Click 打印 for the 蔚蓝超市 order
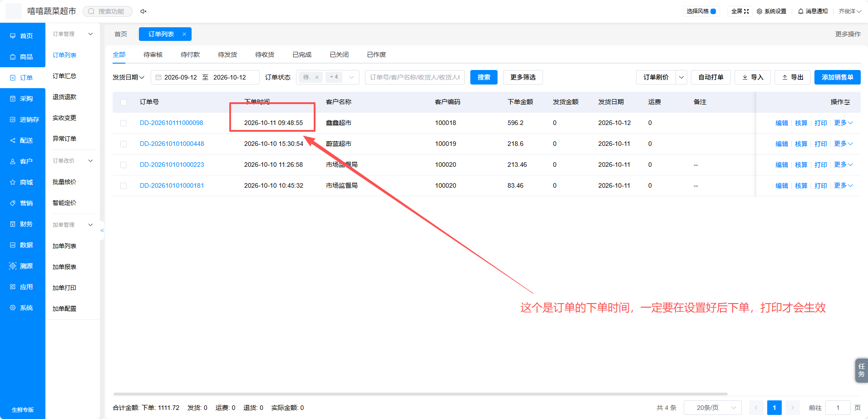 point(821,144)
